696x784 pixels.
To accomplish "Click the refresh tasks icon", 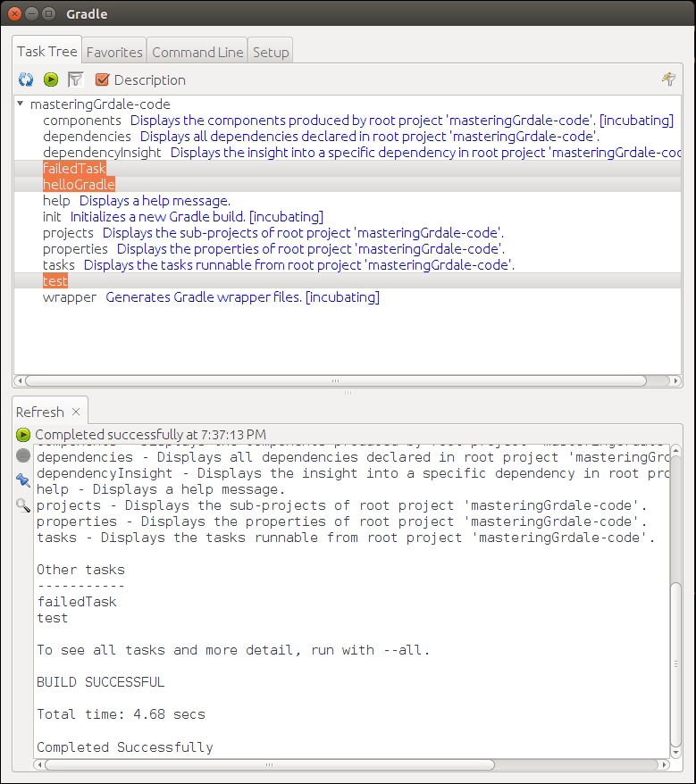I will [x=26, y=79].
